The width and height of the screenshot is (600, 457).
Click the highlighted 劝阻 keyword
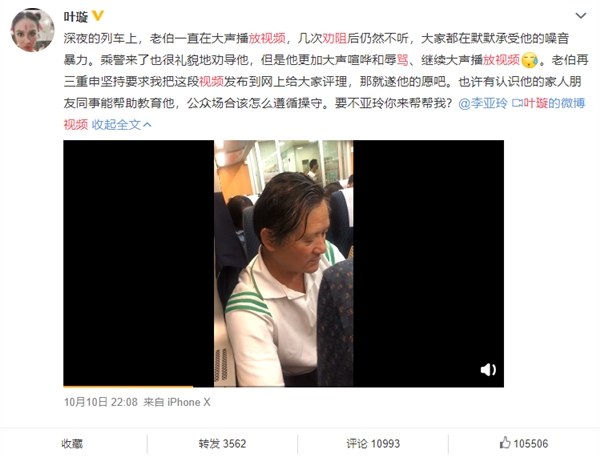(335, 38)
